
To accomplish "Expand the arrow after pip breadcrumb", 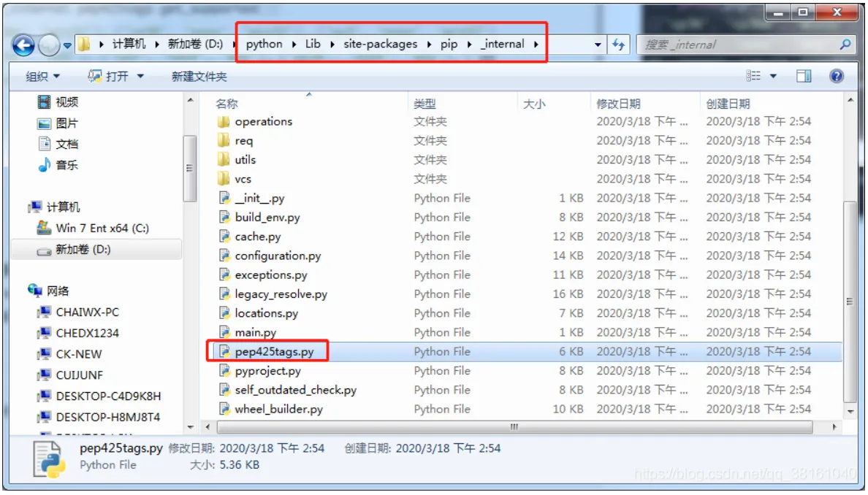I will point(469,45).
